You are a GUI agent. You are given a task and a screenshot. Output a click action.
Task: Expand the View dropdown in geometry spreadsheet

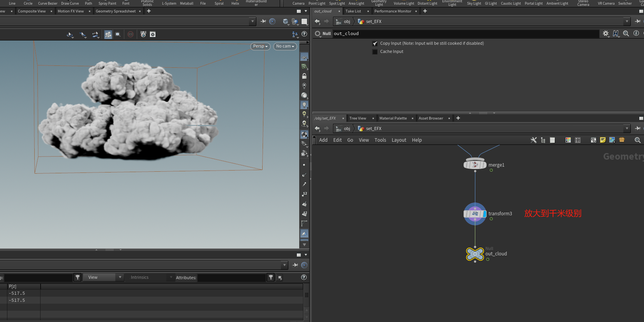(x=103, y=277)
